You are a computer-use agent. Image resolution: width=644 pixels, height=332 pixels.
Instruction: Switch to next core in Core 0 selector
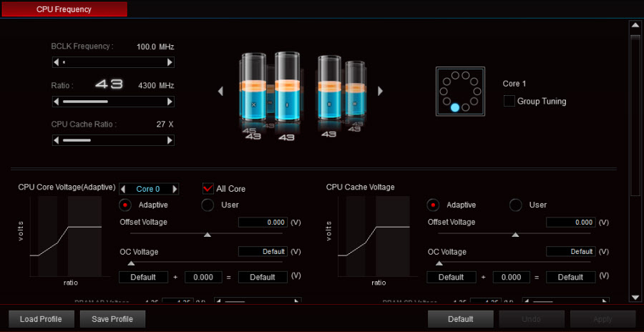point(175,189)
